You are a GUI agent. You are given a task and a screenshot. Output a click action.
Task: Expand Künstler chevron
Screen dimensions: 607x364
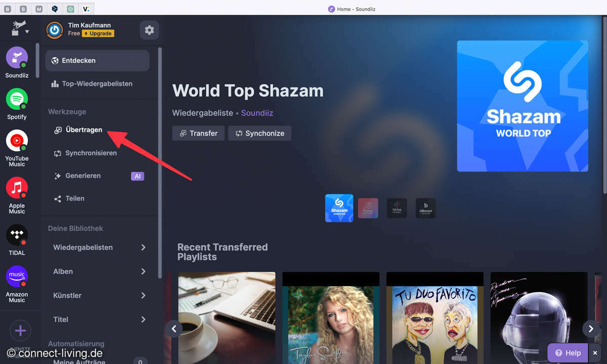point(143,295)
